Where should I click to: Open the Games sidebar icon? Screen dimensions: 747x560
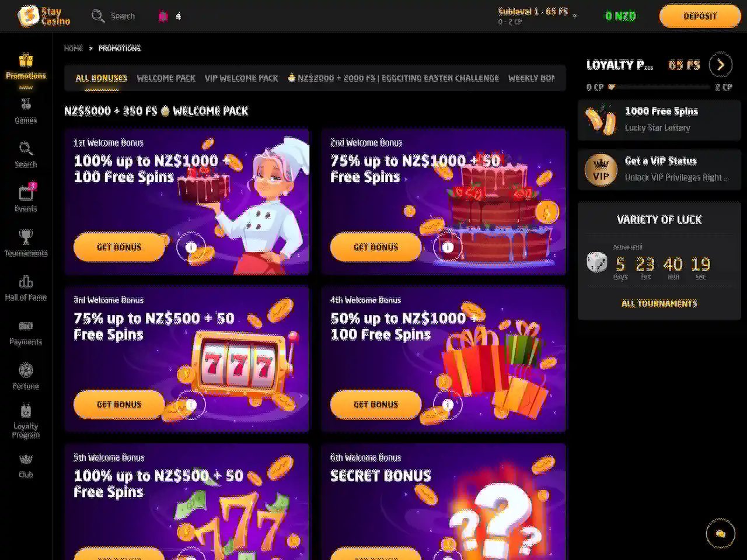click(x=26, y=105)
